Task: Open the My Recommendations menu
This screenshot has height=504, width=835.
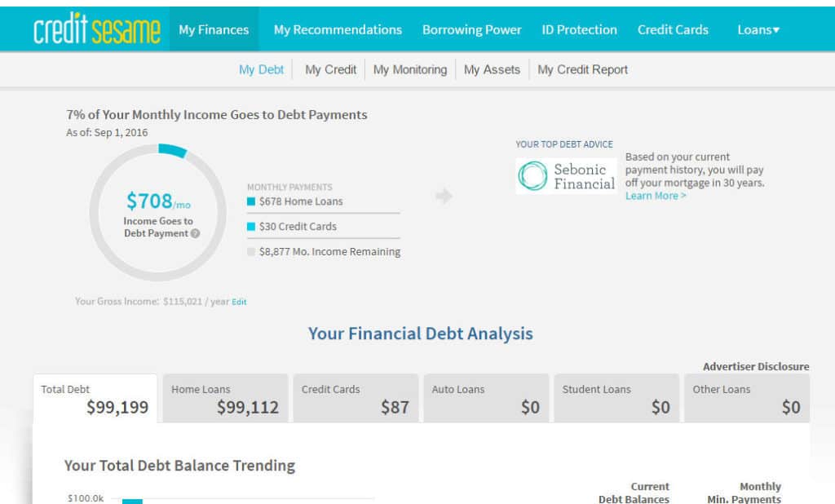Action: pyautogui.click(x=338, y=30)
